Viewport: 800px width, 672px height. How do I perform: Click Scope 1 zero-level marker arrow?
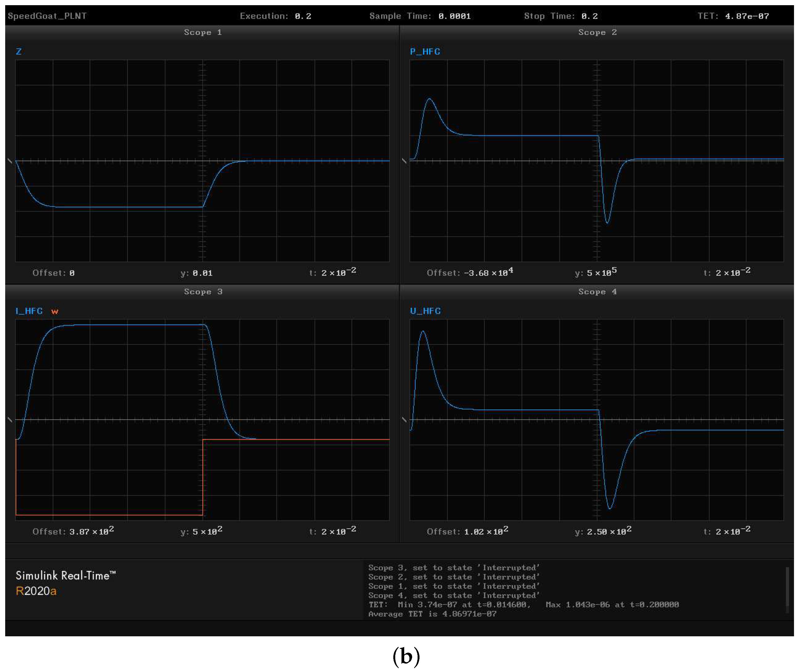tap(10, 161)
